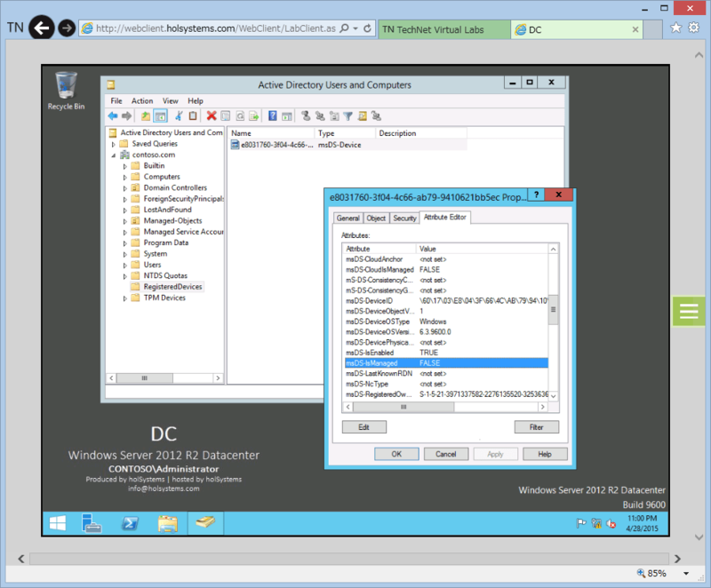The image size is (711, 588).
Task: Click the blue Help question mark icon
Action: click(x=273, y=116)
